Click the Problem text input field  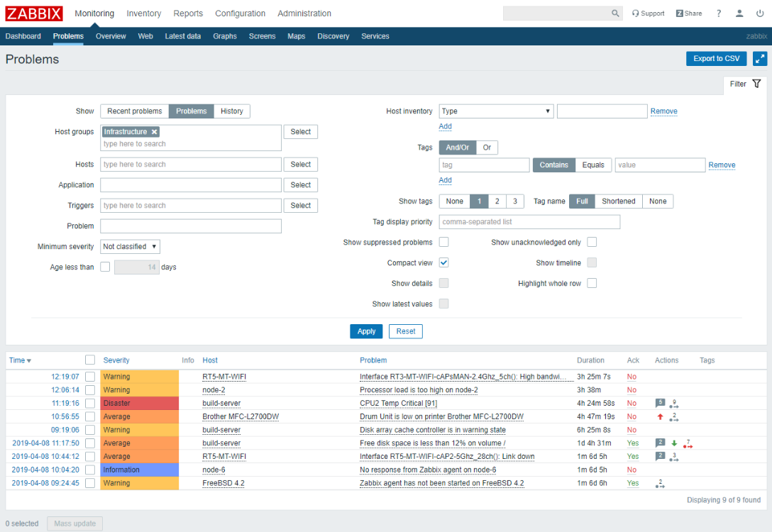pos(191,226)
